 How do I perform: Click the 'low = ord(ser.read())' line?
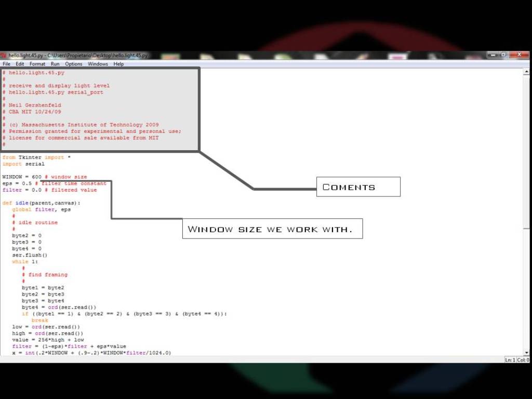pos(46,327)
